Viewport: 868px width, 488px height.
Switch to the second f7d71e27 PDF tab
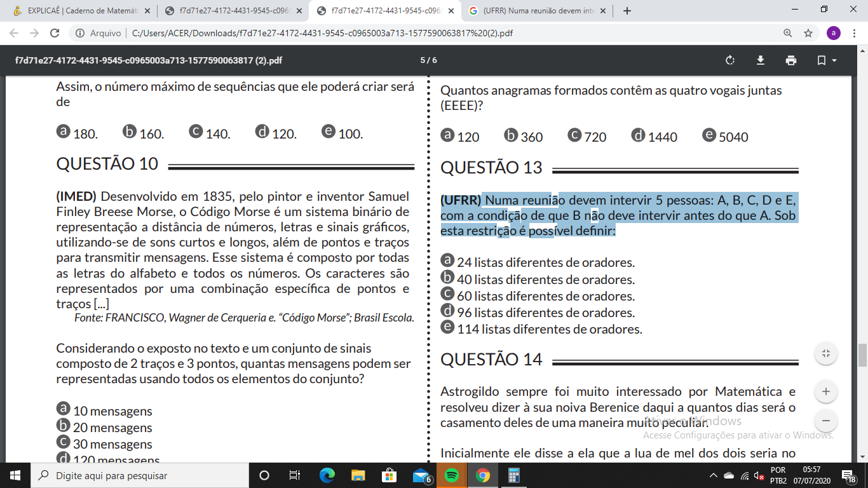(x=232, y=11)
